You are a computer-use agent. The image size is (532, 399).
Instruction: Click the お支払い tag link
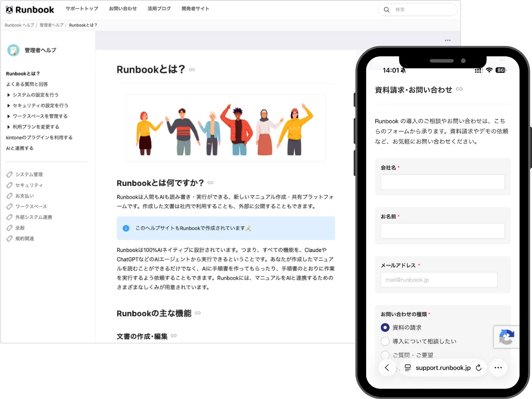point(25,196)
